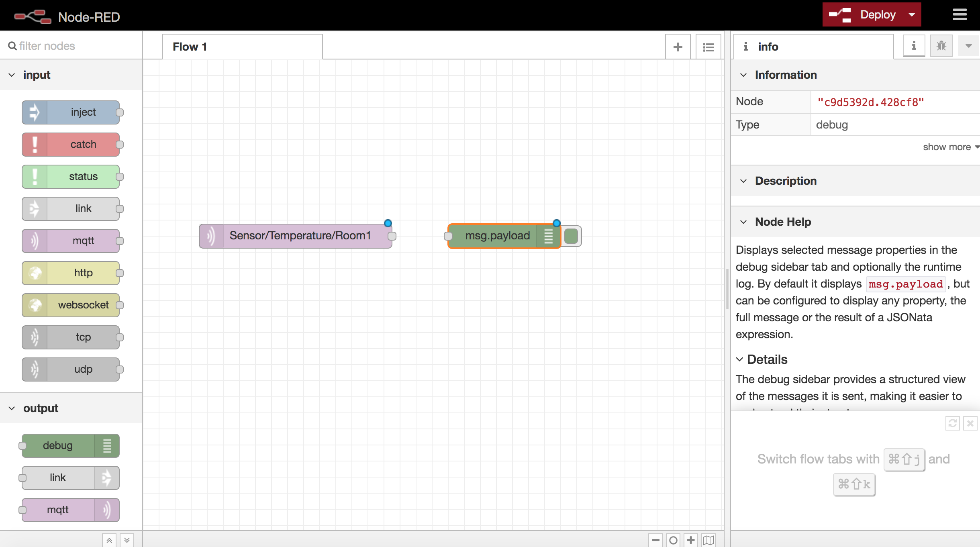Screen dimensions: 980x547
Task: Select the catch palette node
Action: 71,144
